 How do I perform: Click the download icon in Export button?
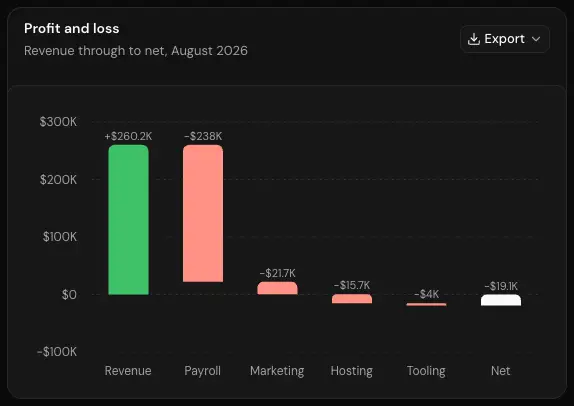pos(474,39)
